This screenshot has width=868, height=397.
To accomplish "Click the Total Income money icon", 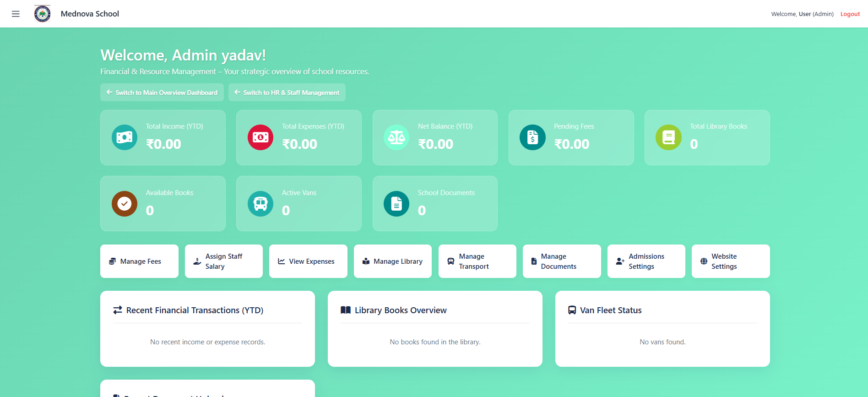I will [125, 137].
